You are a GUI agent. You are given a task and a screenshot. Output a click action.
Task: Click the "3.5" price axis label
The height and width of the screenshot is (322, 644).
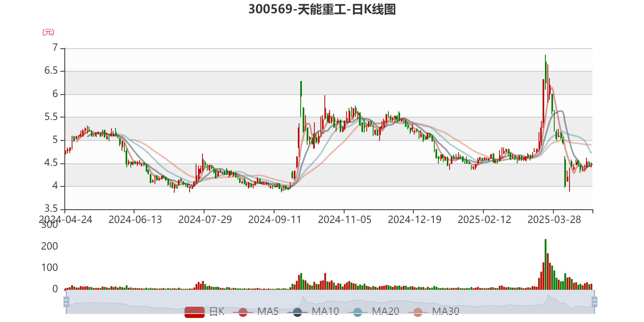[51, 209]
